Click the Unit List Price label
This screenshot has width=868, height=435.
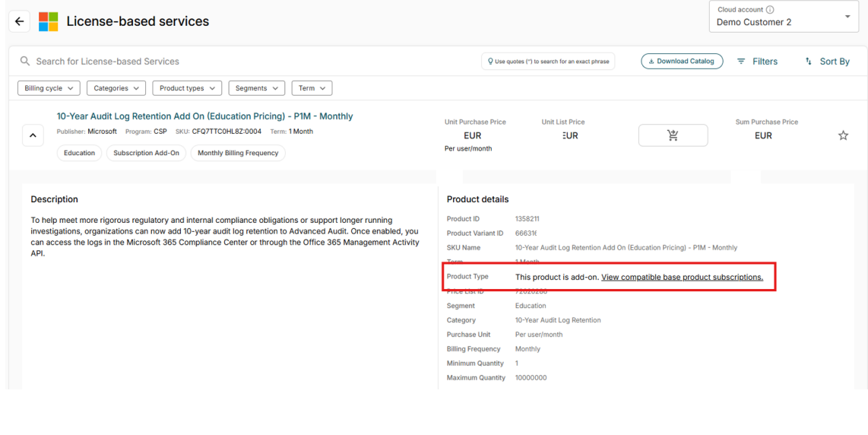point(563,122)
